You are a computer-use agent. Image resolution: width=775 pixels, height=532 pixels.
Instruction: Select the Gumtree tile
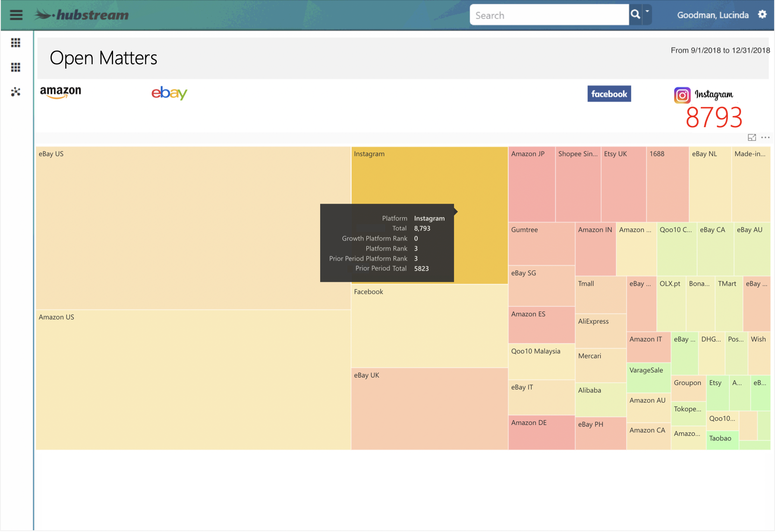pyautogui.click(x=542, y=244)
